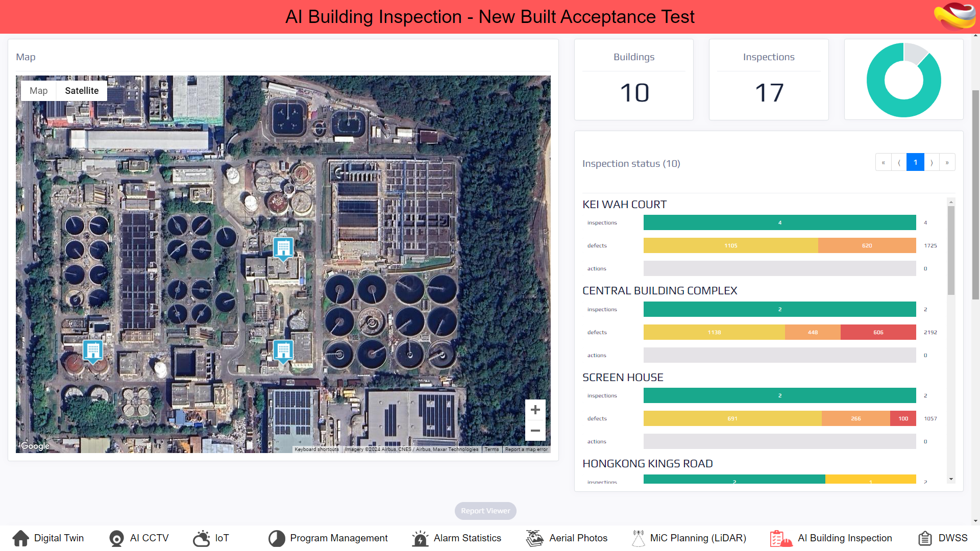Switch map view to Satellite mode
Screen dimensions: 980x551
82,91
